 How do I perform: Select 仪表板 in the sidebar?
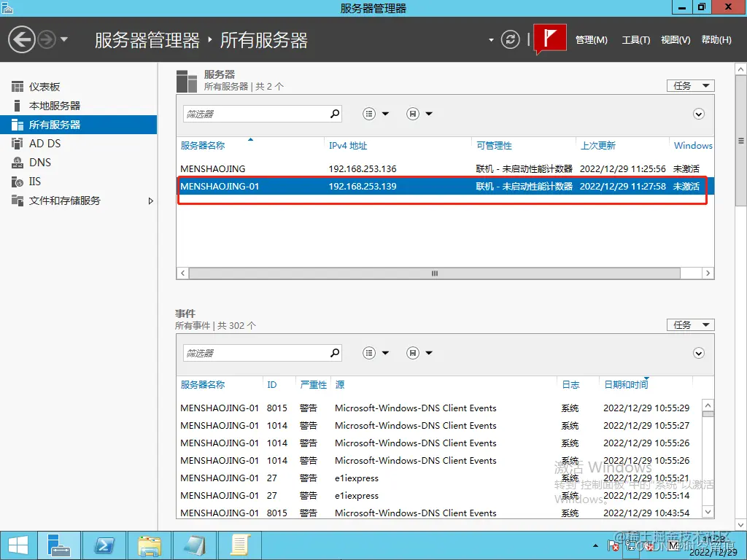(79, 87)
